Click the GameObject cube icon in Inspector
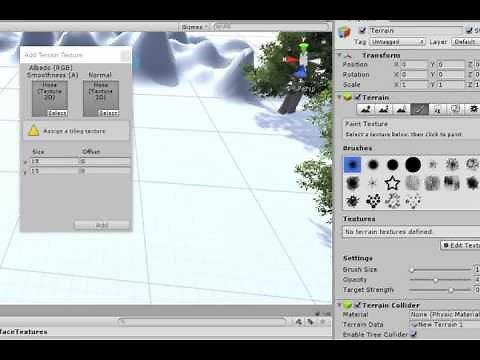 pos(344,32)
